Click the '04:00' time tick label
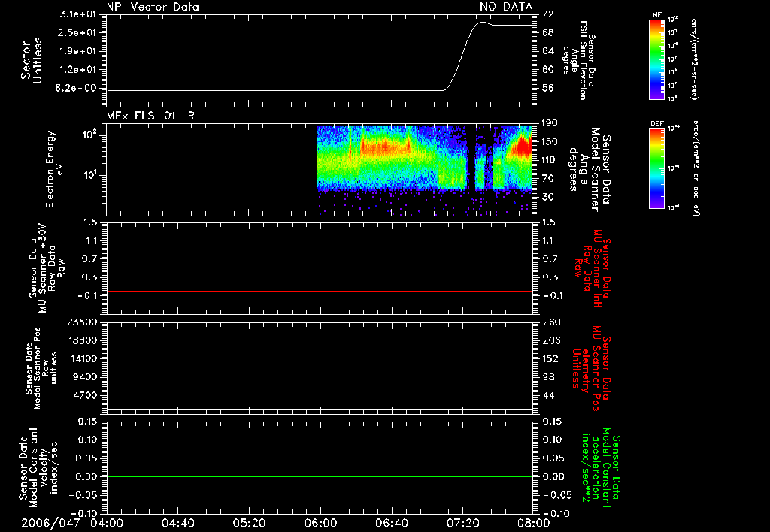This screenshot has height=532, width=770. (107, 523)
